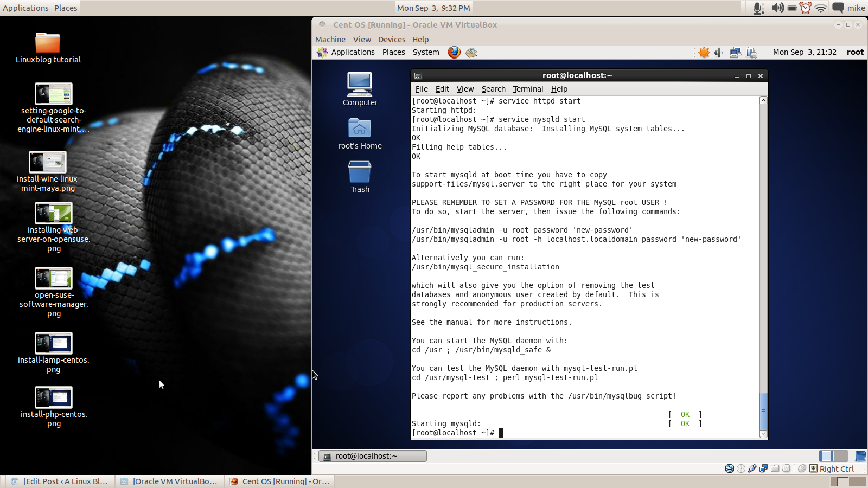Click the mouse integration status icon
This screenshot has width=868, height=488.
pyautogui.click(x=802, y=468)
